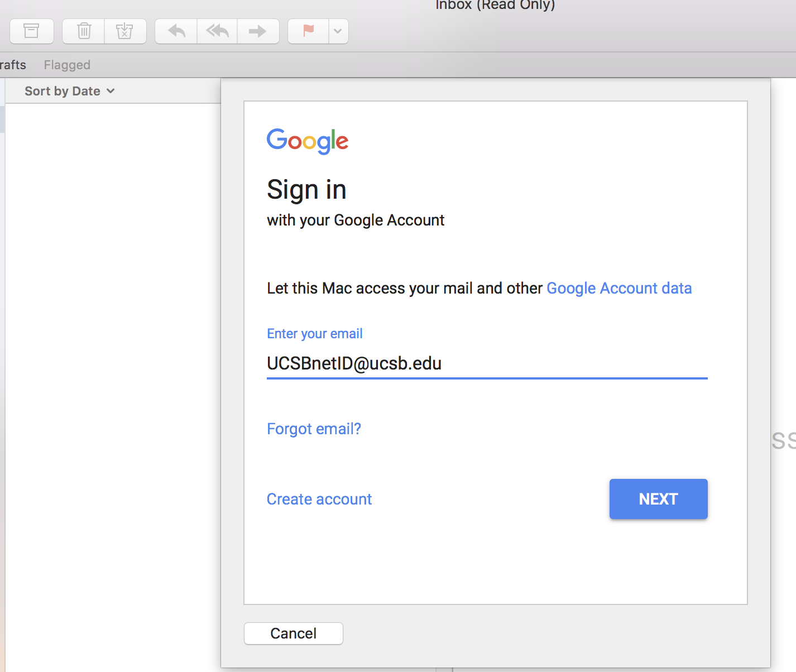
Task: Click the Create account link
Action: coord(319,499)
